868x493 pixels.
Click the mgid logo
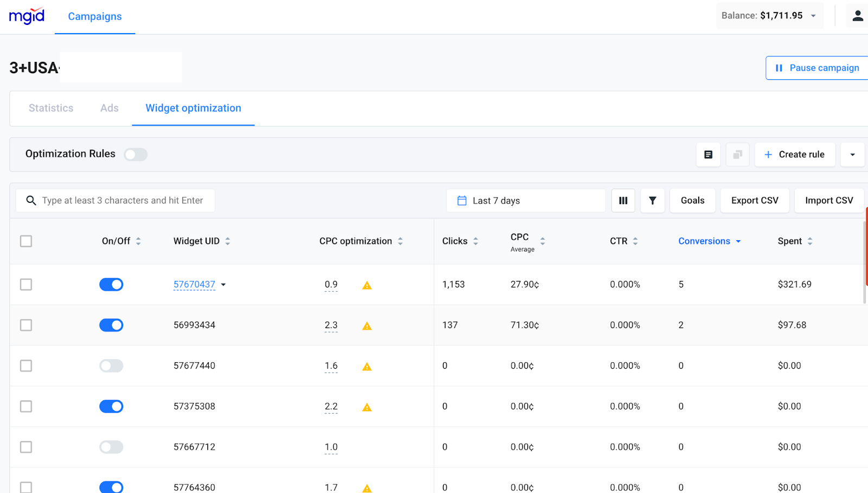27,16
